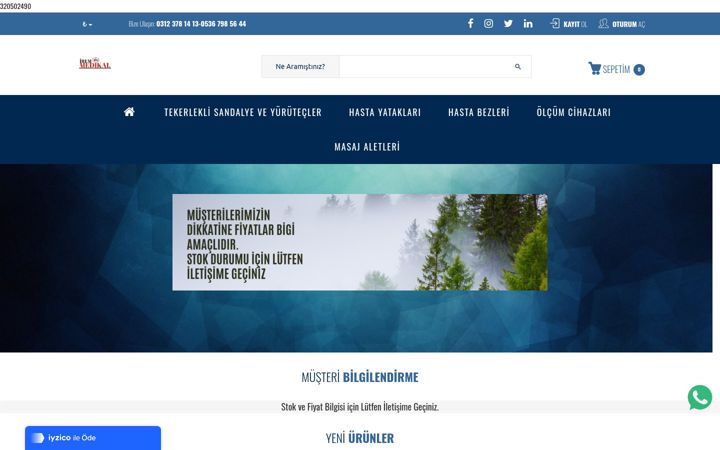Open Ölçüm Cihazları menu item

(574, 112)
